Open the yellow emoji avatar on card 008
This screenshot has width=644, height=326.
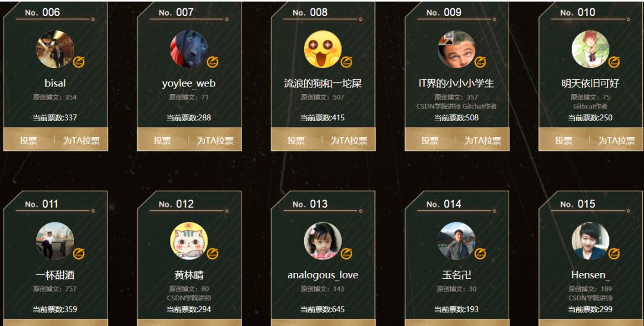pos(323,49)
